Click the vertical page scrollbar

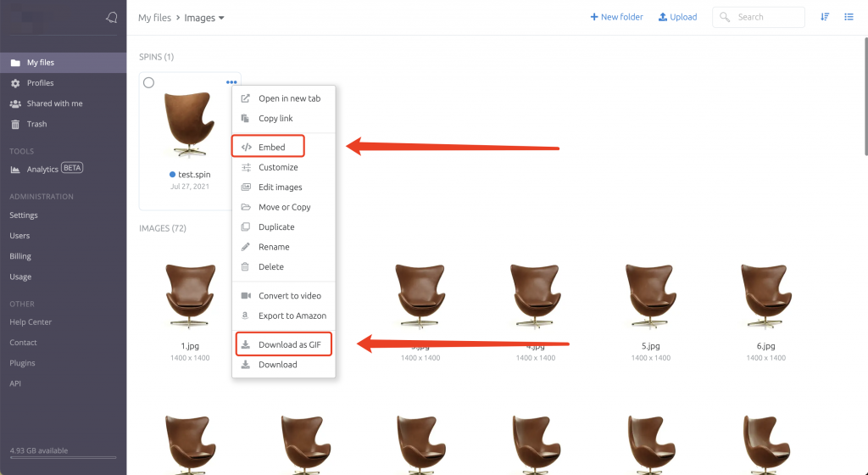[x=865, y=97]
